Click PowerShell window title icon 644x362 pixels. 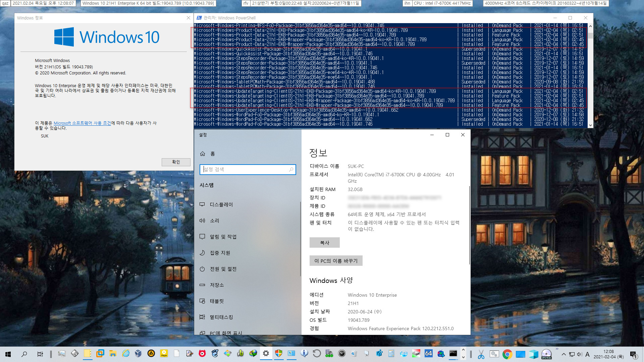coord(199,18)
